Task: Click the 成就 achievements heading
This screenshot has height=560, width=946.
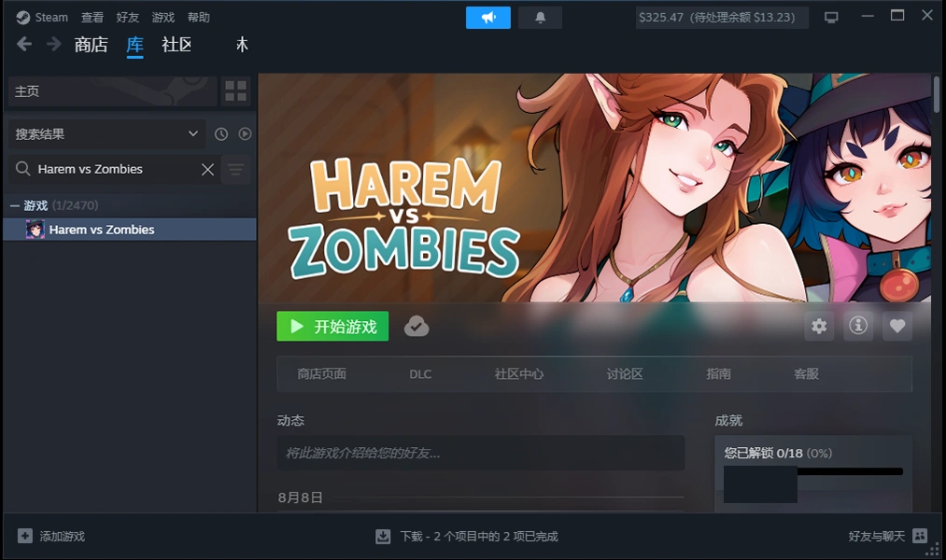Action: pyautogui.click(x=728, y=420)
